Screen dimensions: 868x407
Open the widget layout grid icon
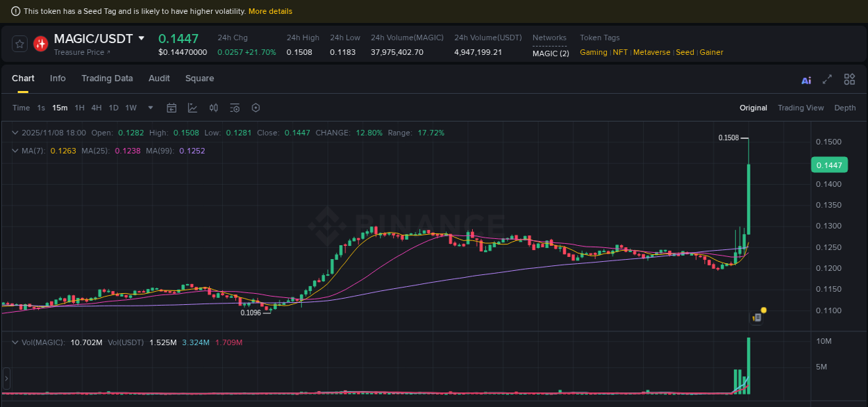point(849,79)
